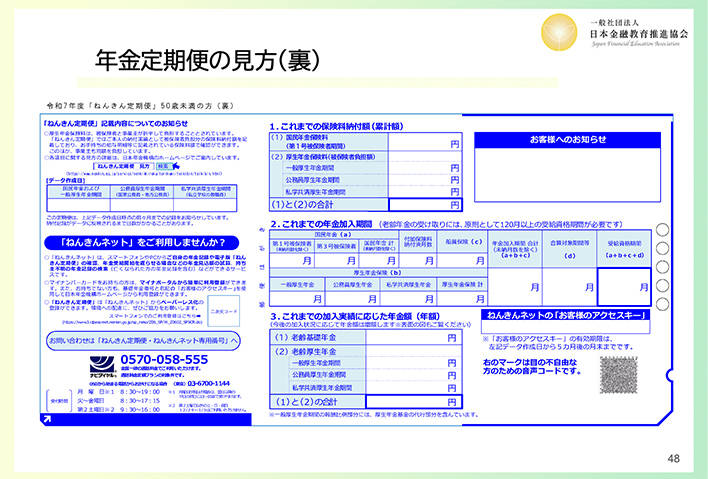Click the 年金加入期間 合計 (a+b+c) header

tap(515, 249)
